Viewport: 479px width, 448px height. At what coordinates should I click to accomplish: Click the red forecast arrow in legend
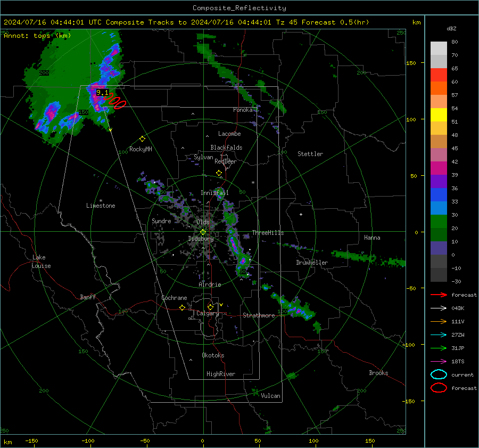(x=439, y=295)
